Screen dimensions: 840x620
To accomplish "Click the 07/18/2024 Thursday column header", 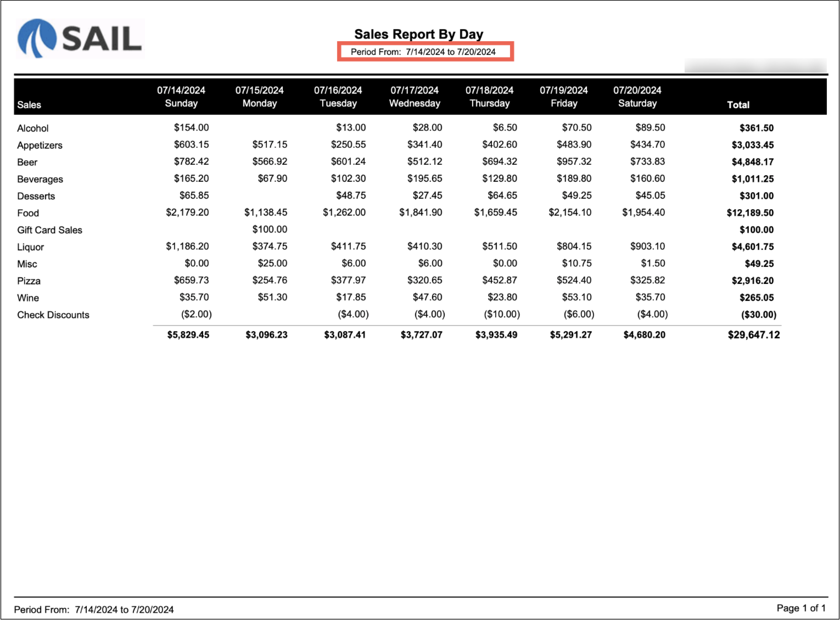I will (490, 96).
